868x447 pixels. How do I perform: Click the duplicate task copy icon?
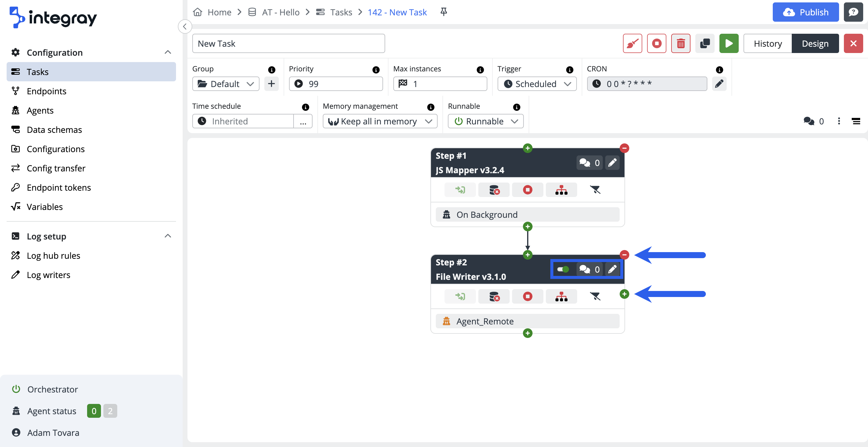point(705,43)
